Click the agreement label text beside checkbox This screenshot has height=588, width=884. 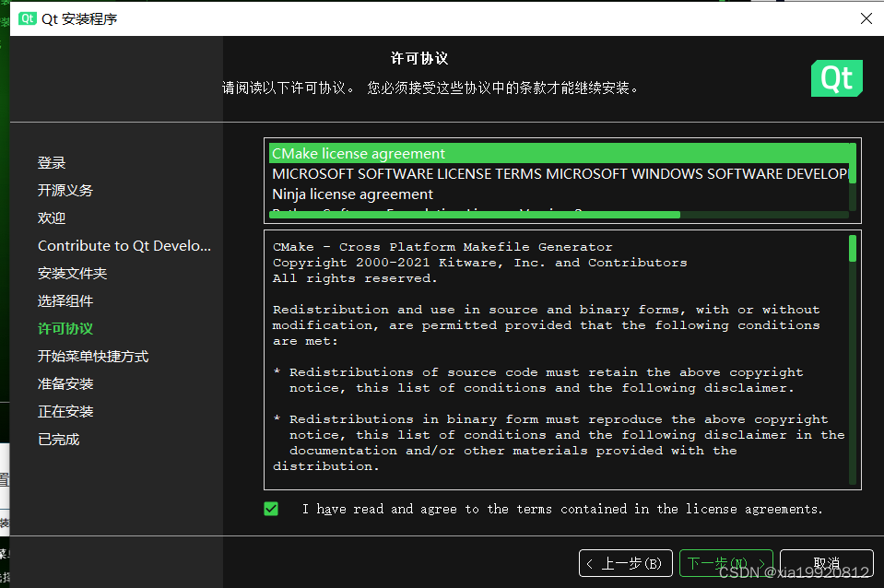tap(562, 509)
